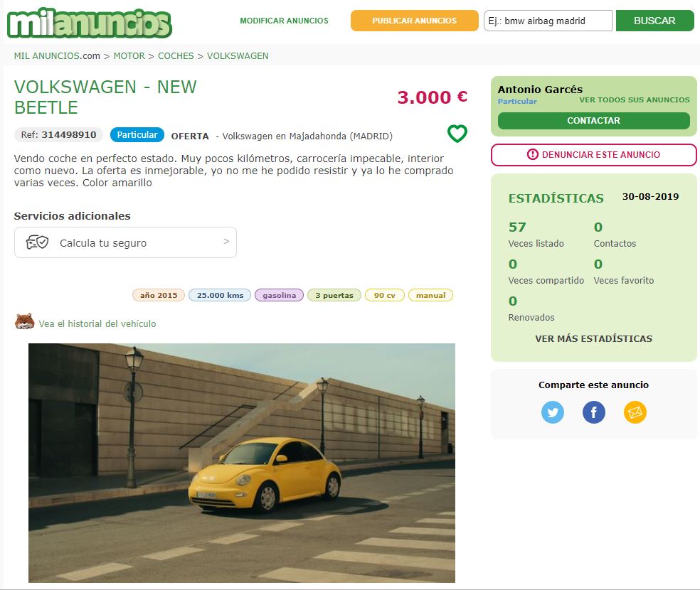Focus the search input field

point(548,21)
